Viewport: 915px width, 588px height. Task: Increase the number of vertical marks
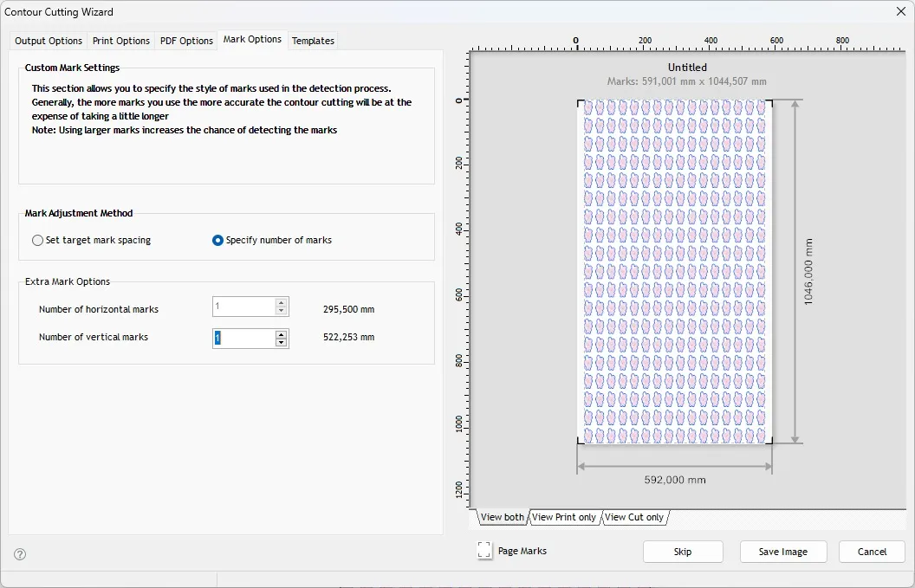tap(282, 334)
